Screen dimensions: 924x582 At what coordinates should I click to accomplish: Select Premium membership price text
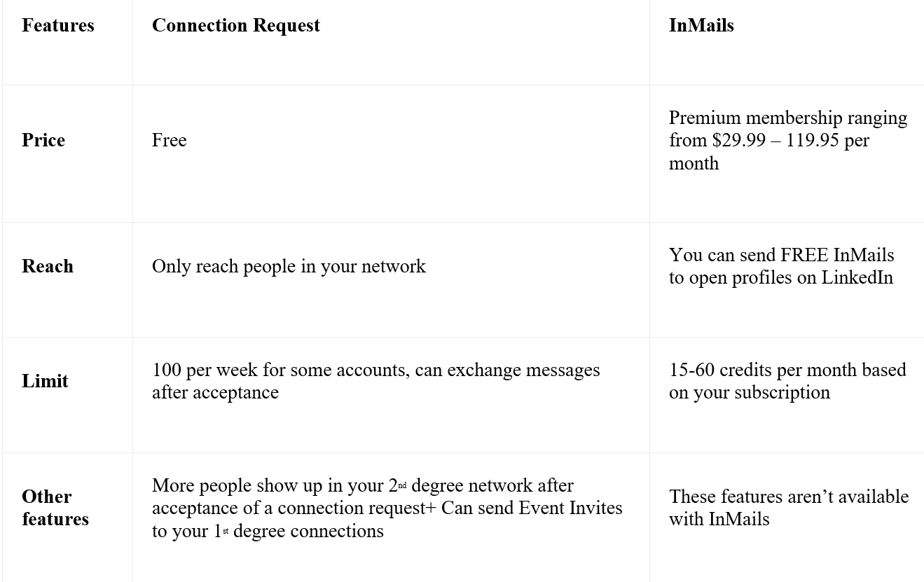788,140
